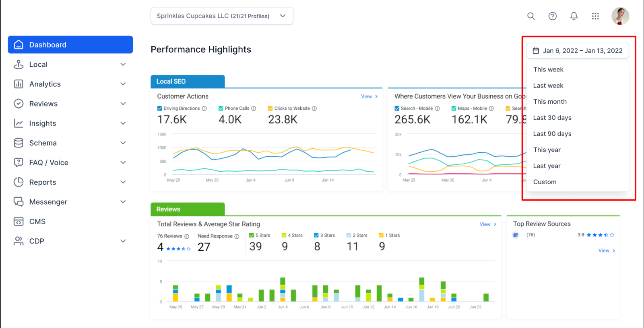Image resolution: width=644 pixels, height=328 pixels.
Task: Open the apps grid icon
Action: 595,16
